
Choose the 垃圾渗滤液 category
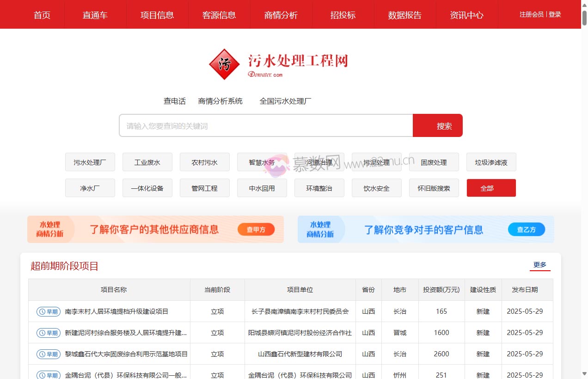pos(491,162)
